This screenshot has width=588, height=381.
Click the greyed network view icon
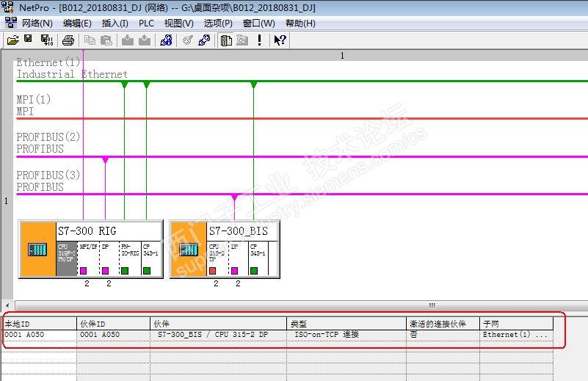point(242,40)
